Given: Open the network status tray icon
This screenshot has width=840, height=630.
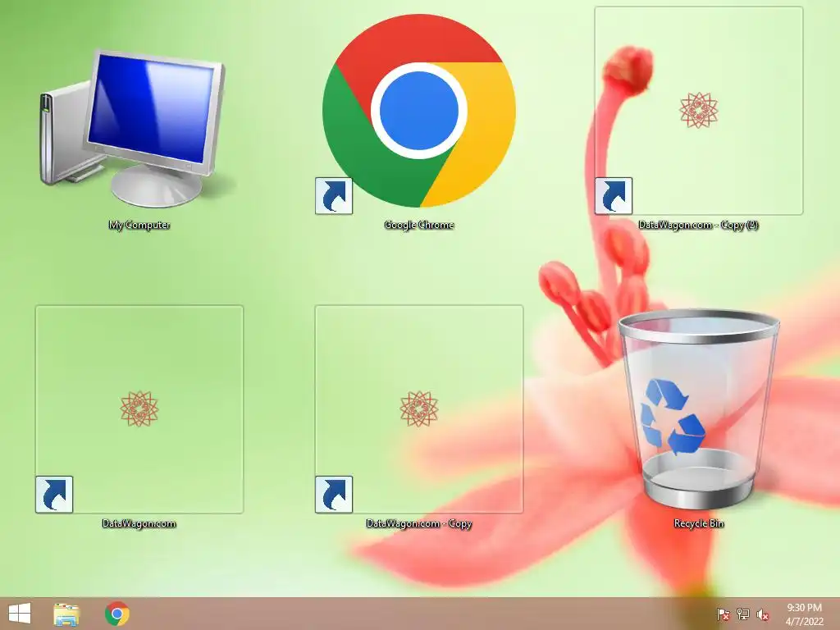Looking at the screenshot, I should coord(743,614).
